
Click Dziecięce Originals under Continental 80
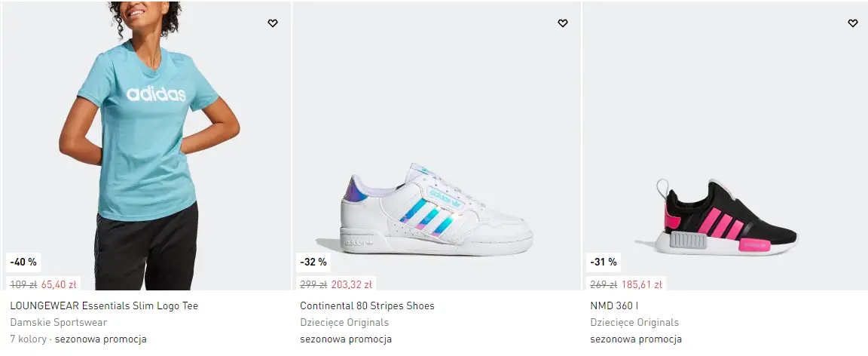344,323
